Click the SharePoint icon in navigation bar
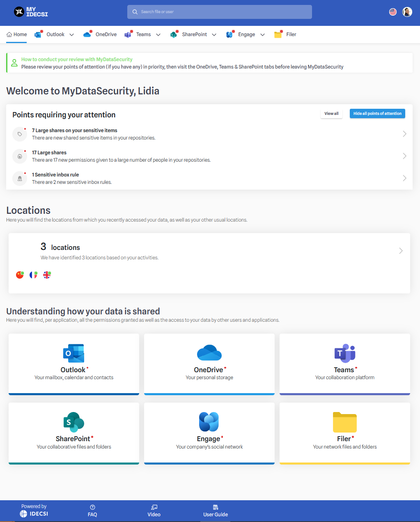The width and height of the screenshot is (420, 522). click(174, 34)
